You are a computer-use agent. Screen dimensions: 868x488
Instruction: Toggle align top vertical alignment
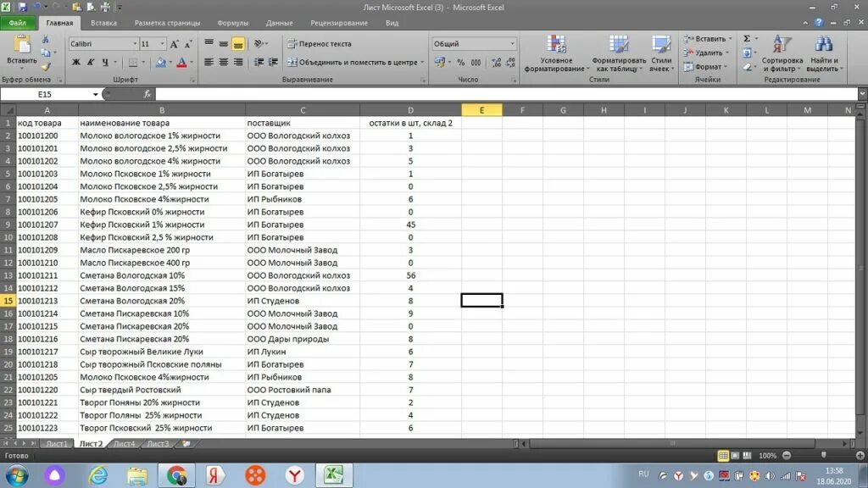pyautogui.click(x=209, y=44)
